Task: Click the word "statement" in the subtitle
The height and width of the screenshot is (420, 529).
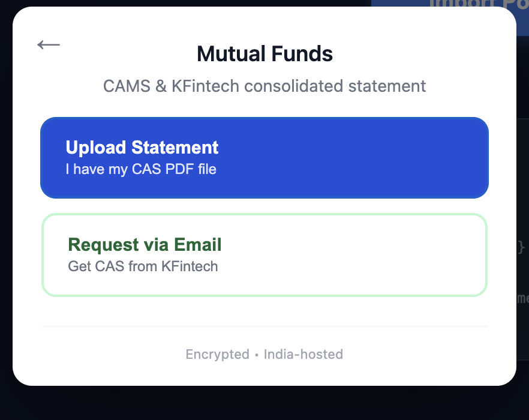Action: coord(387,86)
